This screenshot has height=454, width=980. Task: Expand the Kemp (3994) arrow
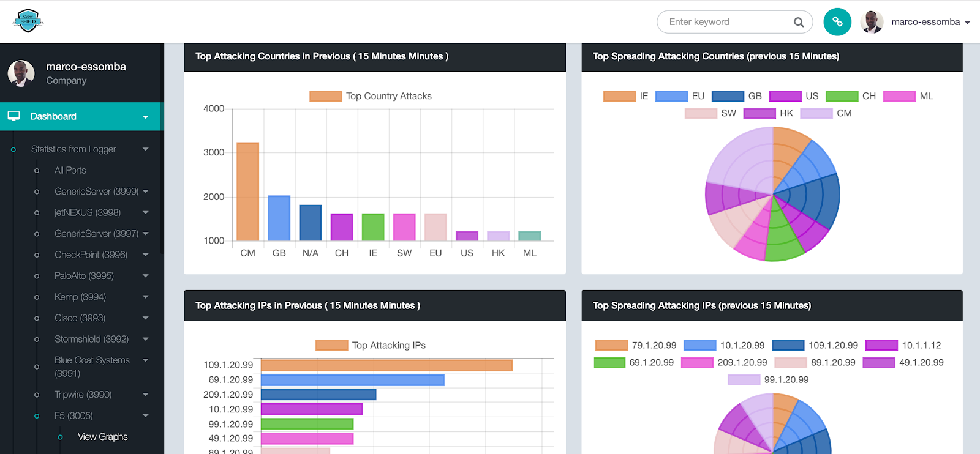(146, 297)
